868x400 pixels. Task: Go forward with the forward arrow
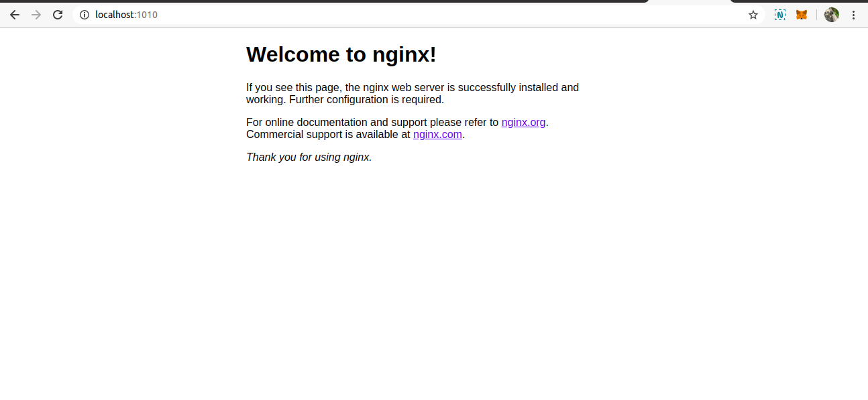(x=36, y=15)
